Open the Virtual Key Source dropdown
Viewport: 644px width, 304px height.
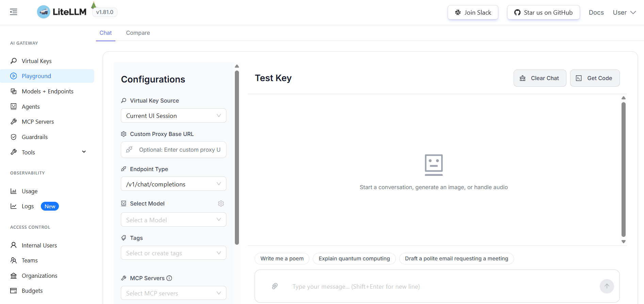(x=174, y=116)
